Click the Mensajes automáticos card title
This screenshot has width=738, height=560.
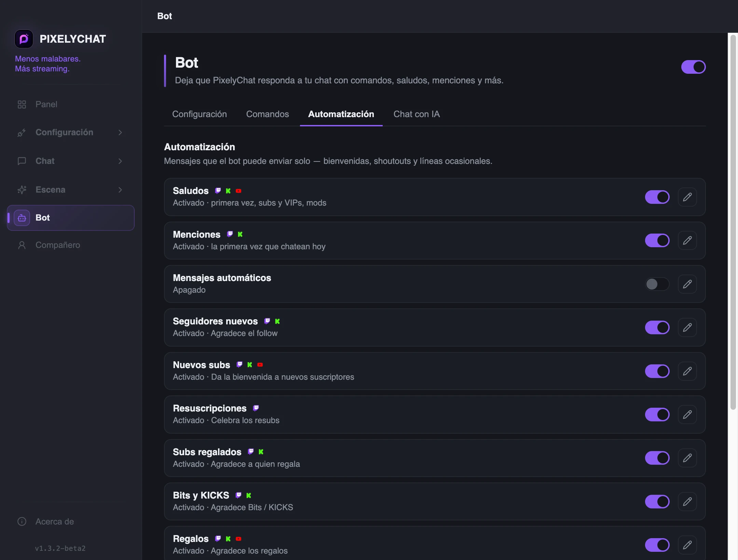tap(222, 278)
